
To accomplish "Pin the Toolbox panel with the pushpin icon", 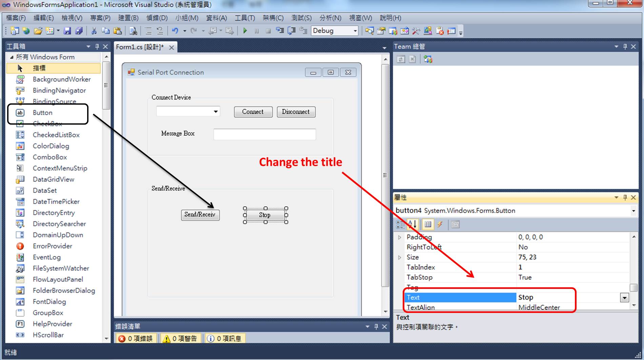I will coord(97,46).
